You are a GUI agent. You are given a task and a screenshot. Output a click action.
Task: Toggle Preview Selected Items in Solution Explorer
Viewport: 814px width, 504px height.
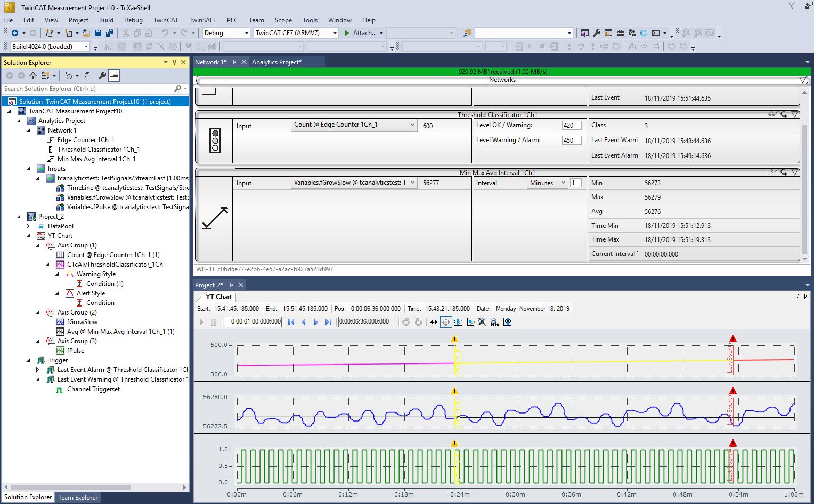pyautogui.click(x=114, y=76)
